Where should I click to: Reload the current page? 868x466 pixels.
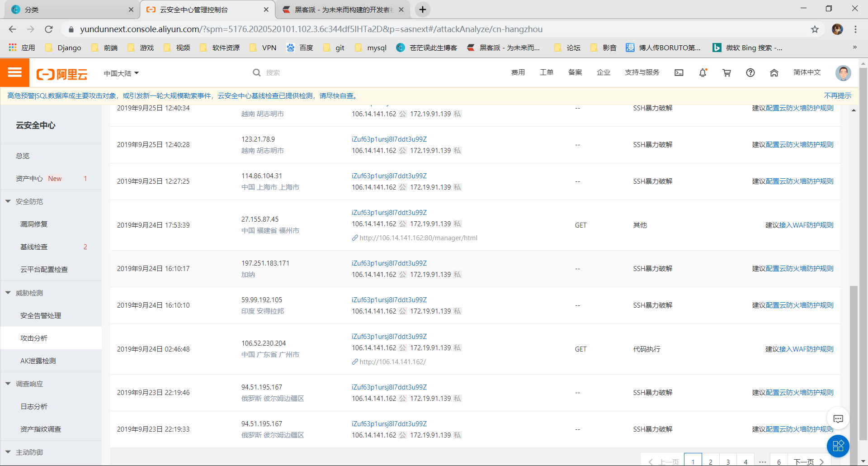click(49, 29)
